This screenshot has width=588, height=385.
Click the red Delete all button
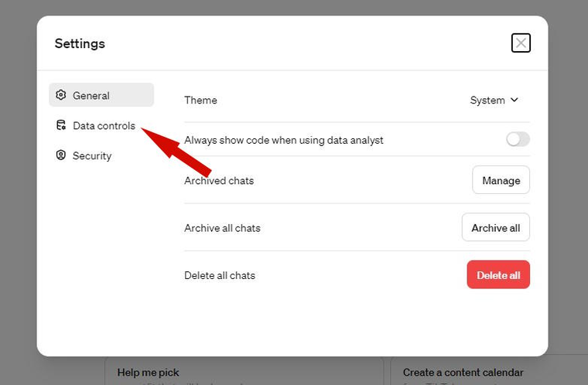pos(497,274)
